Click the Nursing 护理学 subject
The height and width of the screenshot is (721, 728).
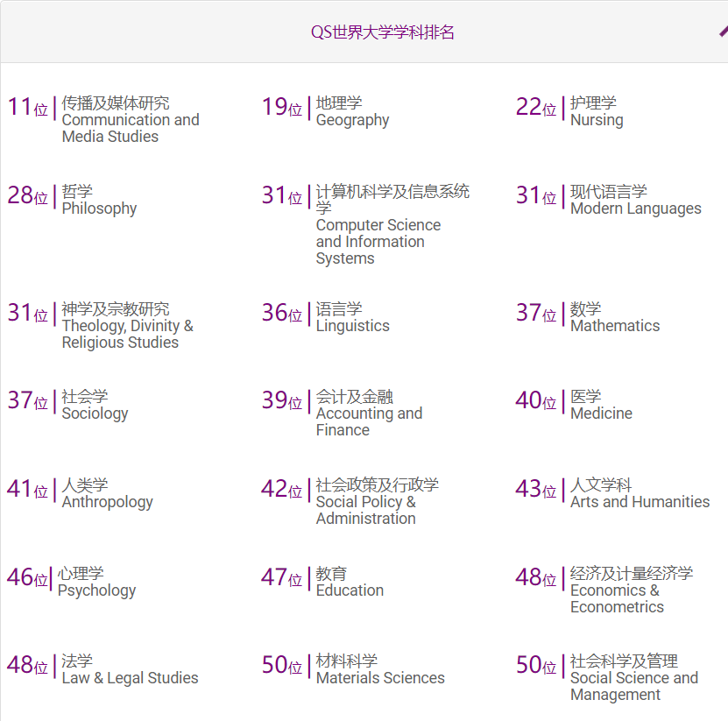[x=596, y=112]
